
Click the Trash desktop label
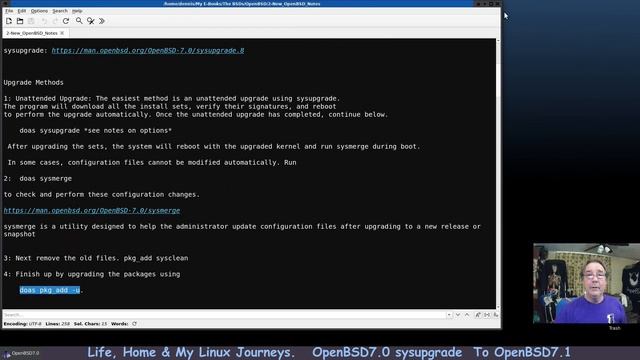pyautogui.click(x=614, y=328)
